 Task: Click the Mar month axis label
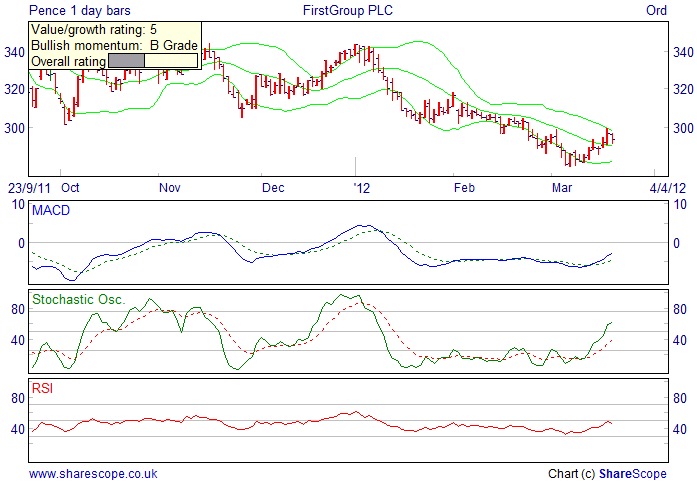click(x=562, y=188)
